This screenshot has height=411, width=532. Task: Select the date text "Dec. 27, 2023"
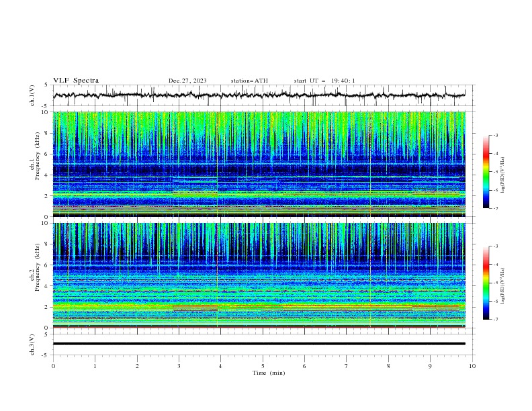tap(187, 81)
